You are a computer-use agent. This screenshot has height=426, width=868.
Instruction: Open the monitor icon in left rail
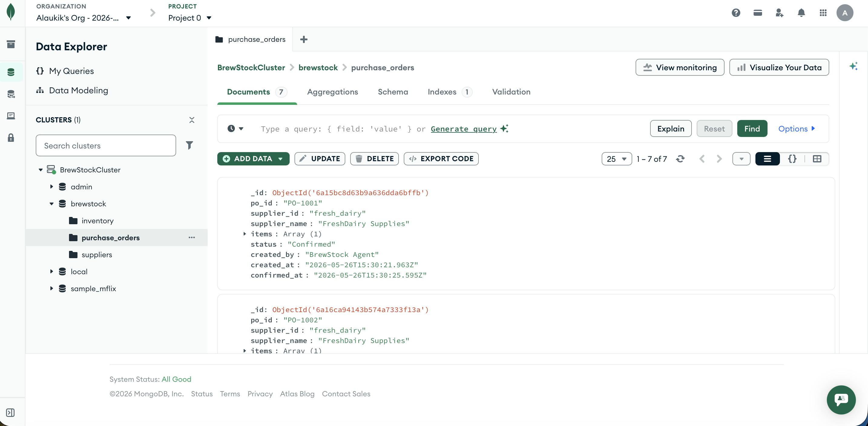pos(11,116)
